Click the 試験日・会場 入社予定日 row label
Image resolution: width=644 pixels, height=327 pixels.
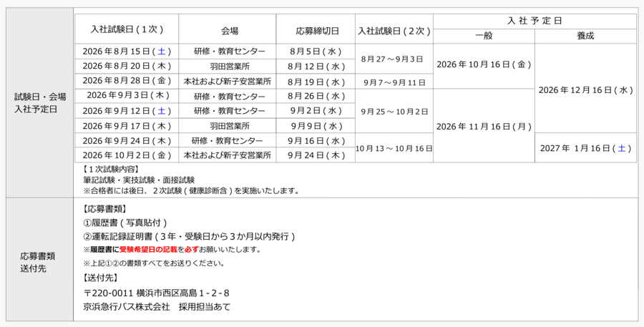[40, 103]
